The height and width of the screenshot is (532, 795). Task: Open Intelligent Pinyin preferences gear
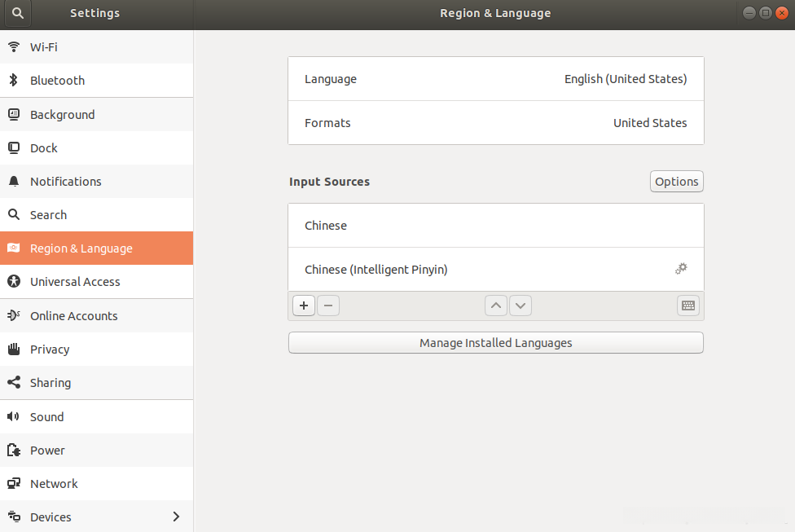click(x=682, y=269)
